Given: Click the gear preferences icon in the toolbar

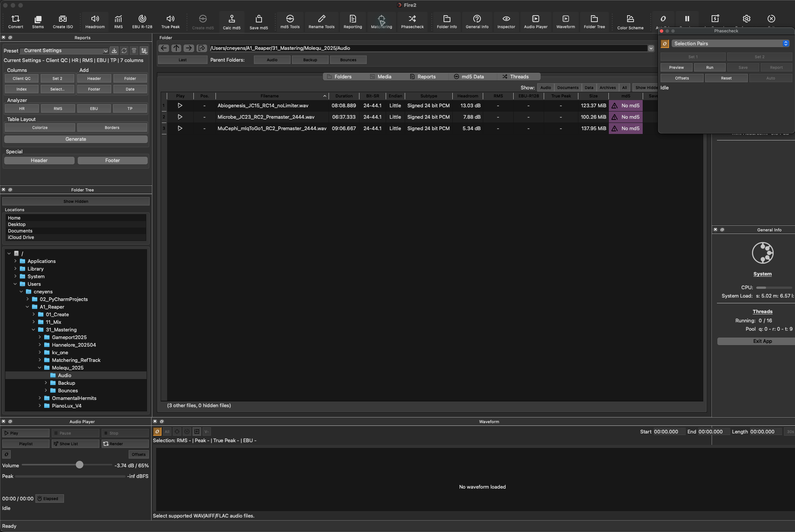Looking at the screenshot, I should (x=746, y=19).
